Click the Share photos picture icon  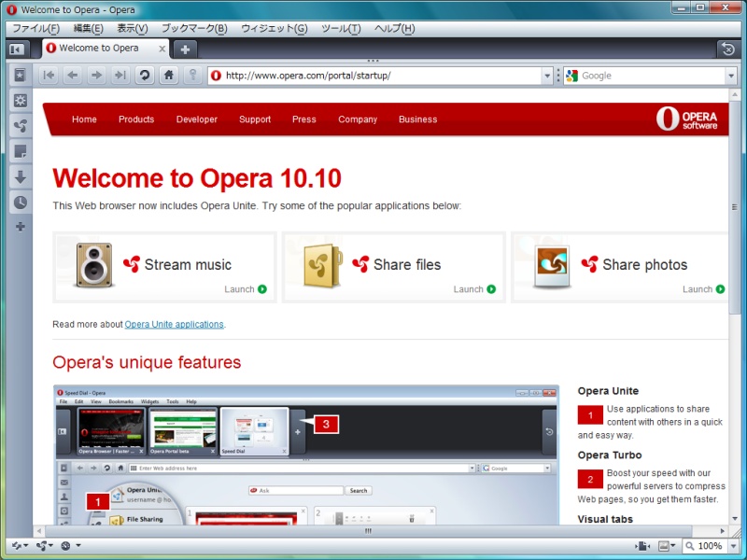pyautogui.click(x=552, y=266)
